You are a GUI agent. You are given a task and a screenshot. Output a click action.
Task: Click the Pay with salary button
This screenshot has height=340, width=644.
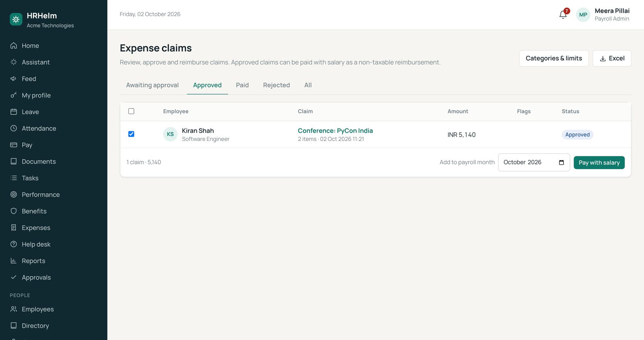(599, 162)
